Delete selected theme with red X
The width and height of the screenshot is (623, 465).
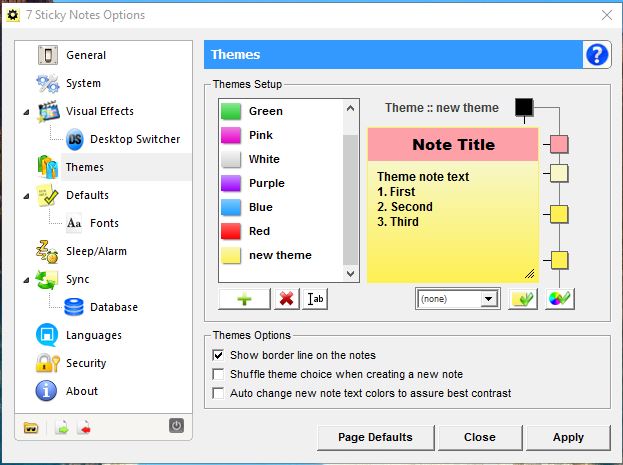tap(286, 299)
